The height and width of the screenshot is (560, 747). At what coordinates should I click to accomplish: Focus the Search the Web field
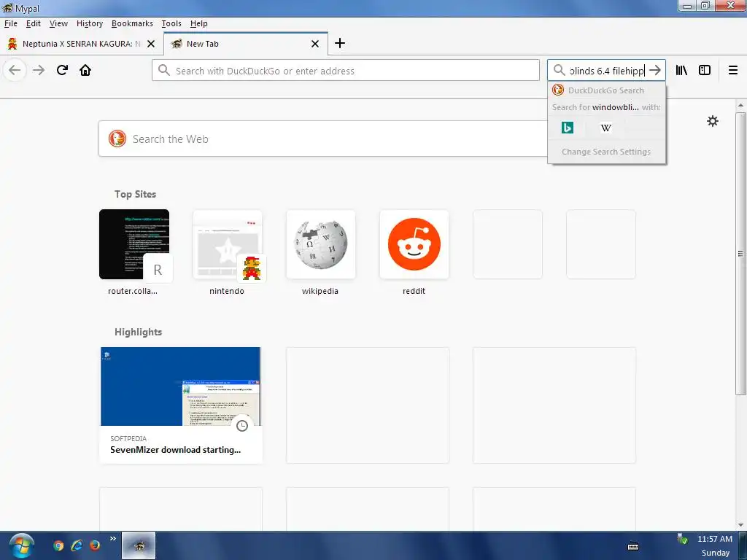tap(324, 139)
